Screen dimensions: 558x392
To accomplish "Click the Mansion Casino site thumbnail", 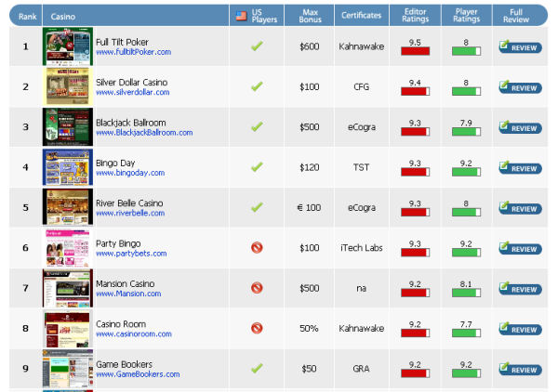I will coord(68,288).
